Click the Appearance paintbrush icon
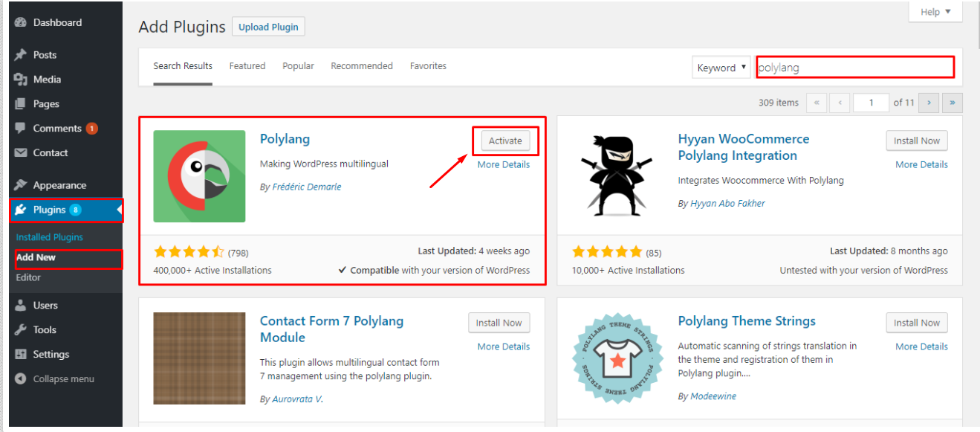Screen dimensions: 980x432 click(21, 185)
